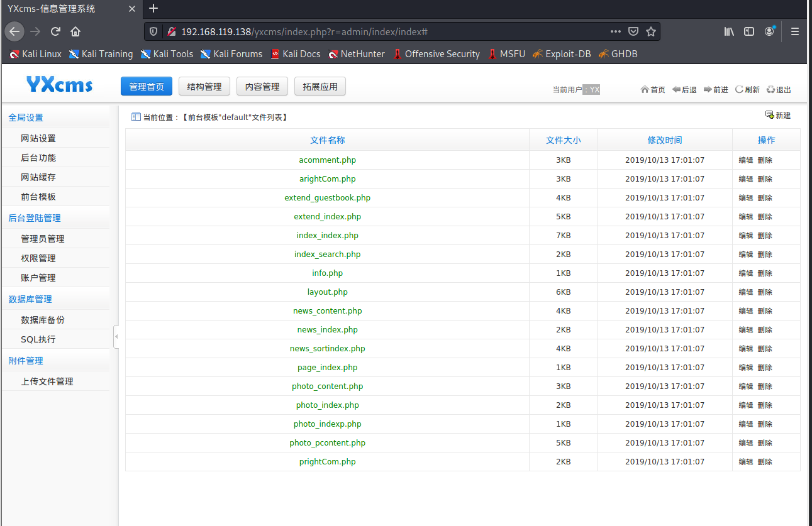Open the Kali Forums bookmark
The image size is (812, 526).
pyautogui.click(x=231, y=54)
